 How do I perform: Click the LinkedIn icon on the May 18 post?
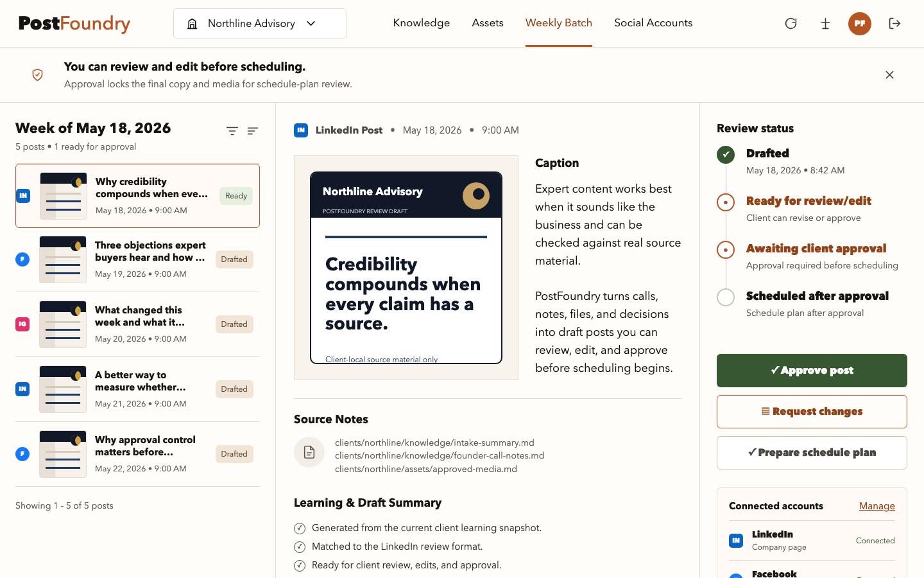click(x=23, y=196)
